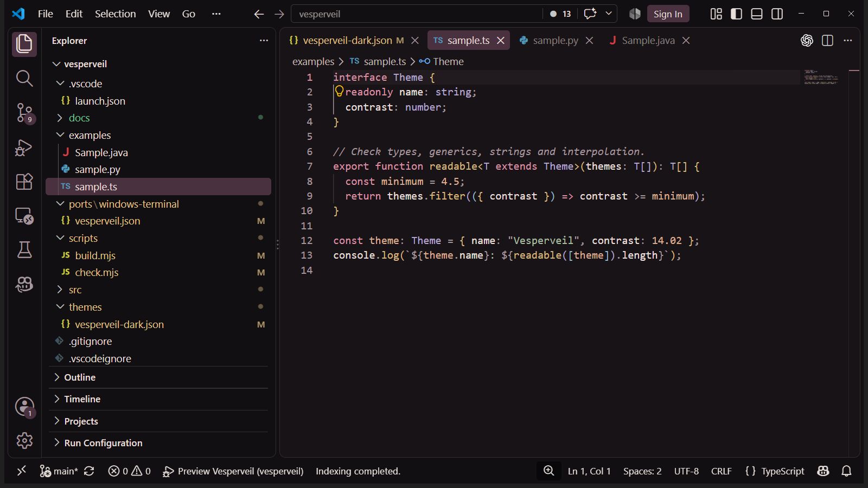Open notifications bell in status bar

coord(846,471)
